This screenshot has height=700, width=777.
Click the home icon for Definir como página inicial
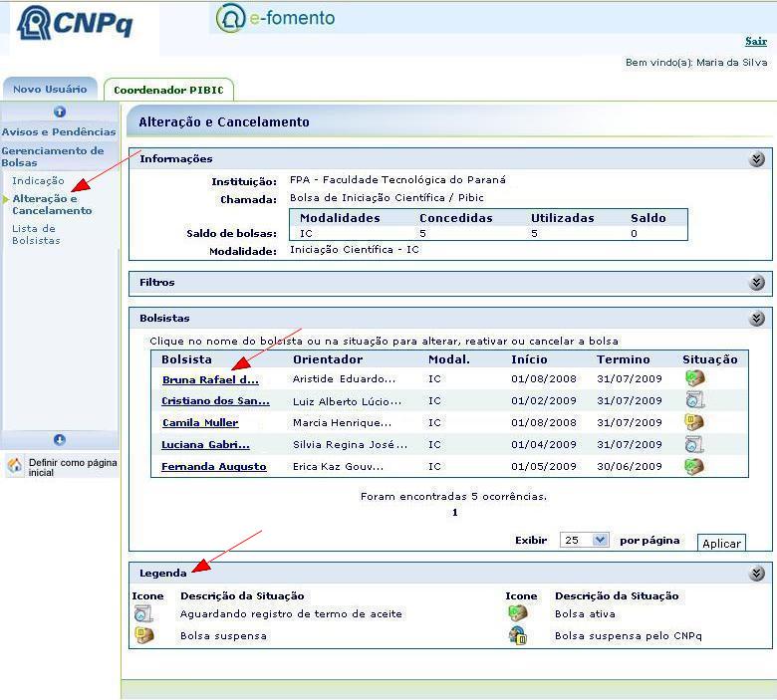click(15, 467)
